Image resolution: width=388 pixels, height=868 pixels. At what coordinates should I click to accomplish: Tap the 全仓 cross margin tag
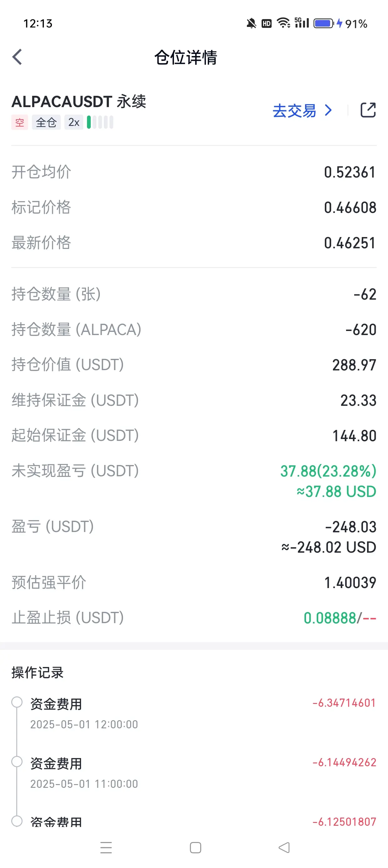tap(46, 122)
